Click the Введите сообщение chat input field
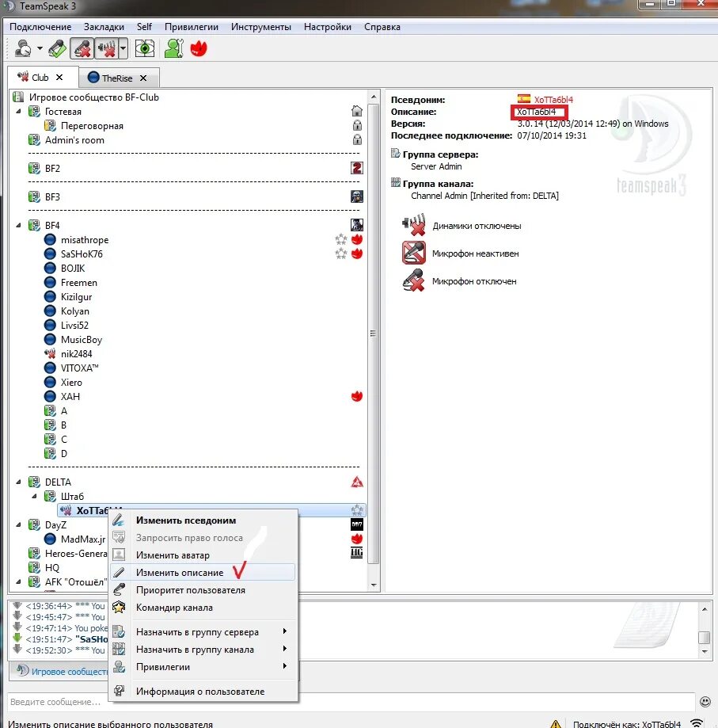718x728 pixels. [351, 702]
